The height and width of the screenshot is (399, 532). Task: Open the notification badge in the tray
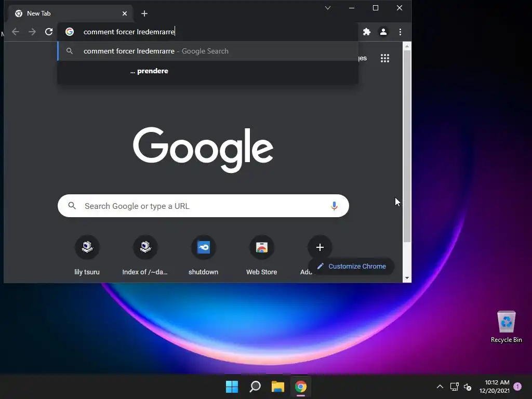[517, 386]
